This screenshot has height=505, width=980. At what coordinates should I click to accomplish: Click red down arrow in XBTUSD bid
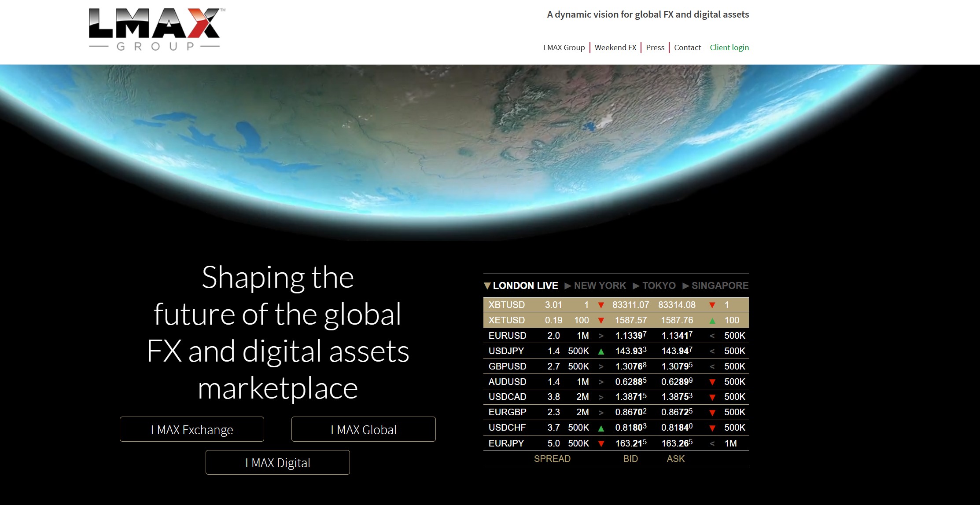pos(601,305)
